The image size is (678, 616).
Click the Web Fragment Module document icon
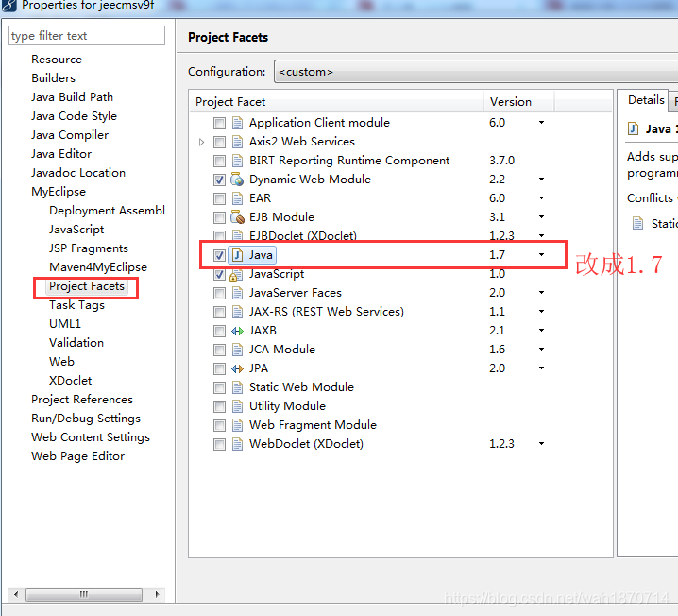(x=237, y=425)
